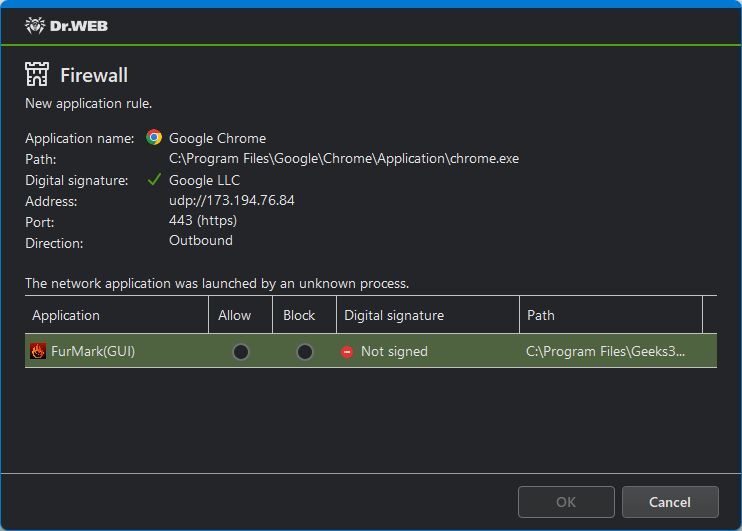742x531 pixels.
Task: Click the C:\Program Files\Geeks3... path cell
Action: pyautogui.click(x=605, y=352)
